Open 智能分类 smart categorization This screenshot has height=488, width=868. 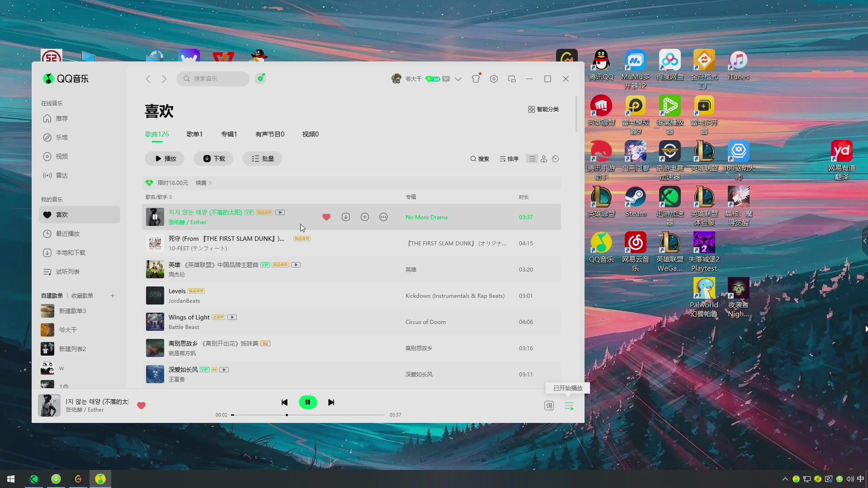click(543, 109)
